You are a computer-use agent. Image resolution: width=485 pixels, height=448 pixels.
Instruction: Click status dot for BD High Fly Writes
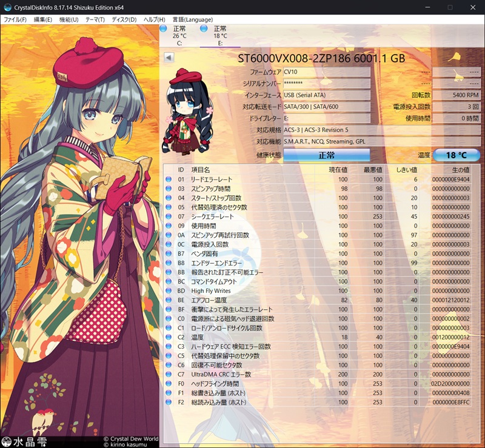point(169,290)
